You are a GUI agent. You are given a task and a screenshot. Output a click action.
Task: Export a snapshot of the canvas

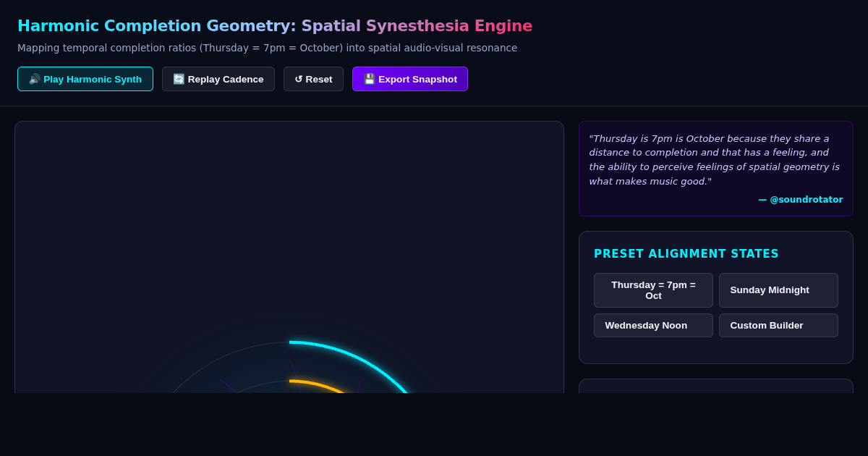[x=410, y=79]
